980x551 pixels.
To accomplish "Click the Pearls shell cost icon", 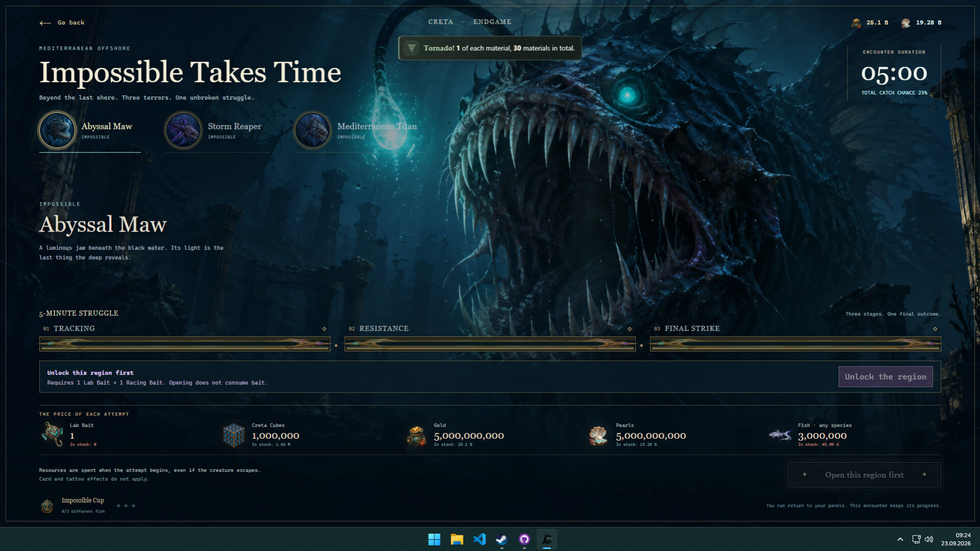I will tap(598, 436).
